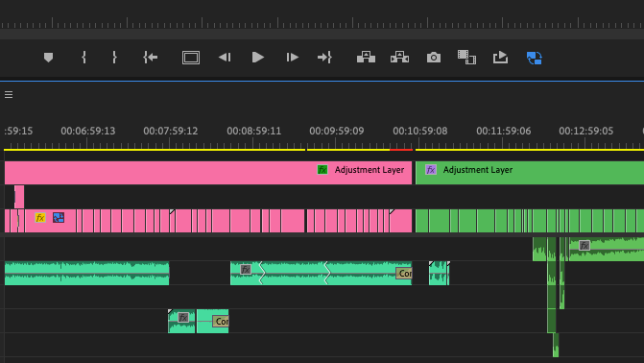Toggle the blue proxies button
This screenshot has height=363, width=644.
click(535, 58)
